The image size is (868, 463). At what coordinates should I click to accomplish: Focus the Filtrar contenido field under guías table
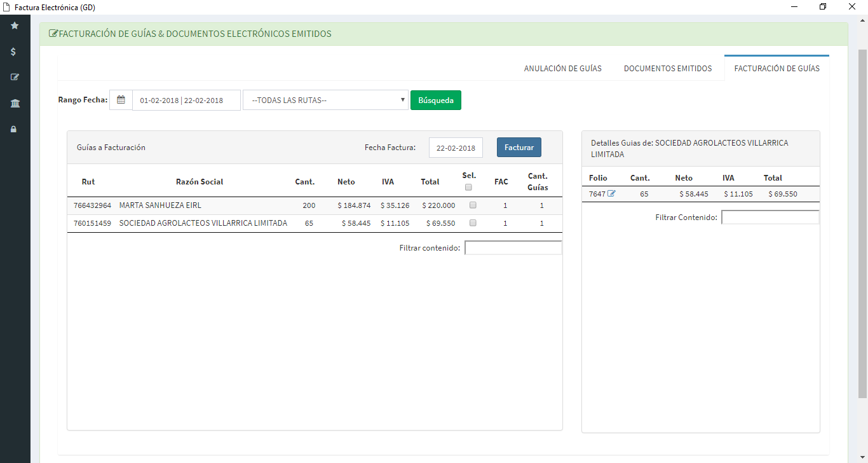pyautogui.click(x=513, y=248)
